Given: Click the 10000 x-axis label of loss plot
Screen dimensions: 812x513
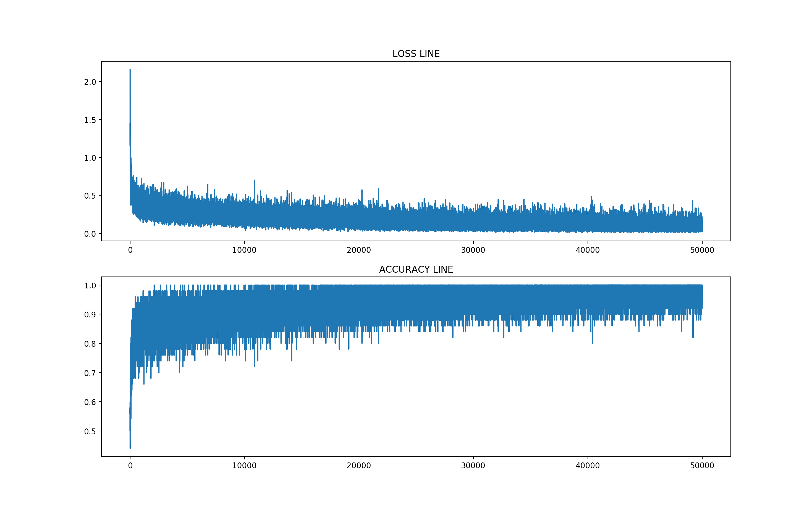Looking at the screenshot, I should click(244, 250).
